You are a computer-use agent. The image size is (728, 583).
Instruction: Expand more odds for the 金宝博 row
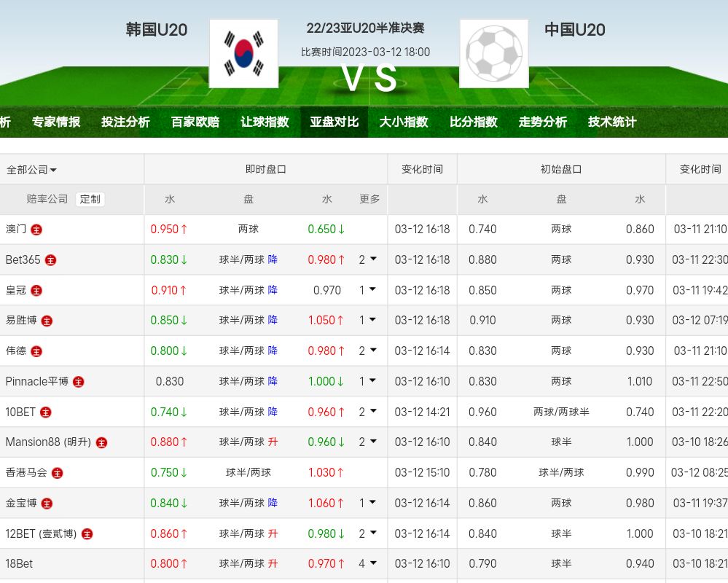368,503
